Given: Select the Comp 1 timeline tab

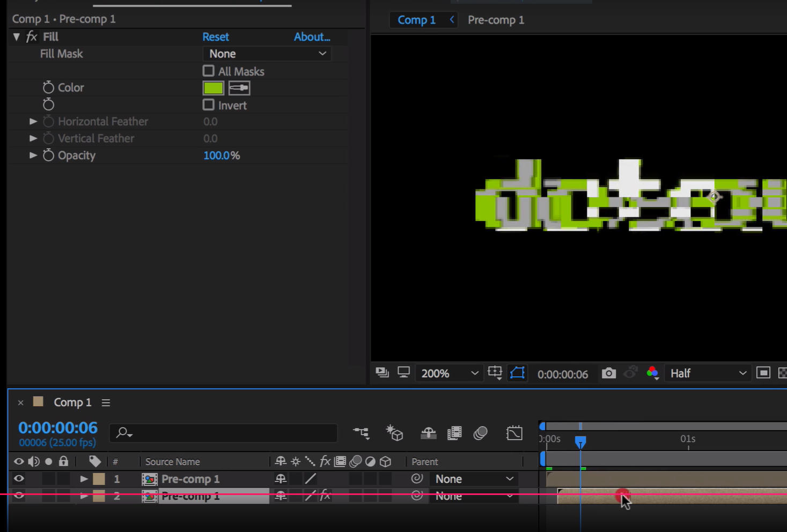Looking at the screenshot, I should [72, 402].
